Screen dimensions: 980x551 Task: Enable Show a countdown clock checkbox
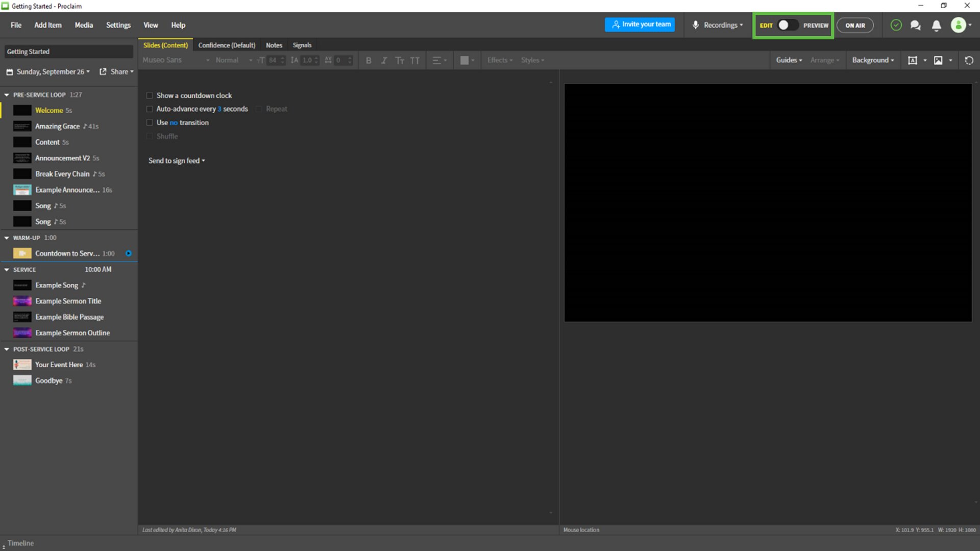pyautogui.click(x=150, y=95)
